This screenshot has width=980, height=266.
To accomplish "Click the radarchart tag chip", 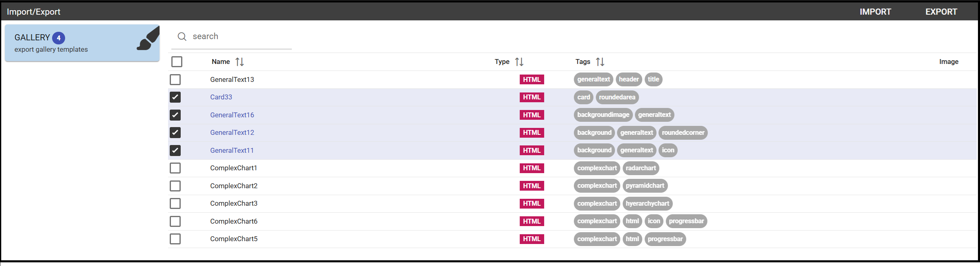I will [x=641, y=168].
